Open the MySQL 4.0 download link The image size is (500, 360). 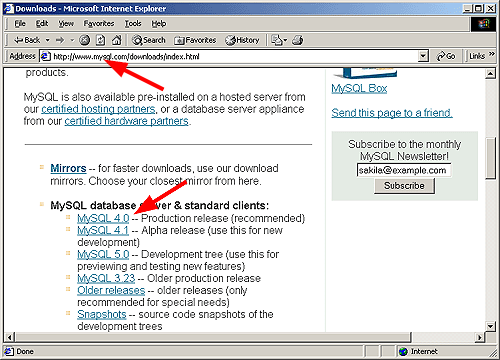coord(103,218)
